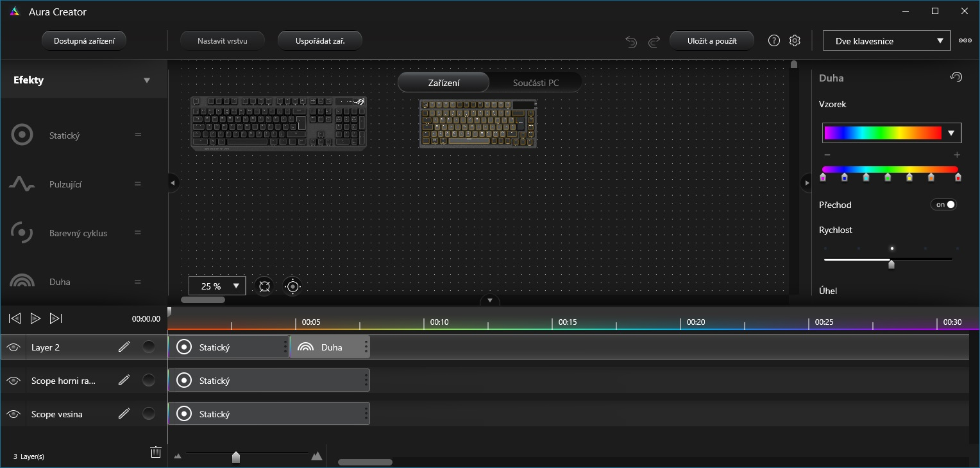
Task: Toggle visibility of Scope horní ra... layer
Action: (x=13, y=381)
